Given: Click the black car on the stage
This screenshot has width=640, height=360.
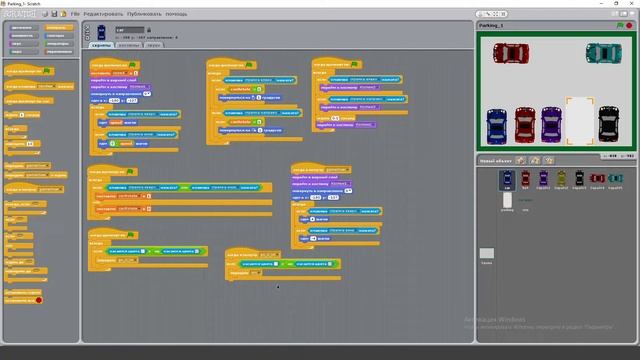Looking at the screenshot, I should coord(609,124).
